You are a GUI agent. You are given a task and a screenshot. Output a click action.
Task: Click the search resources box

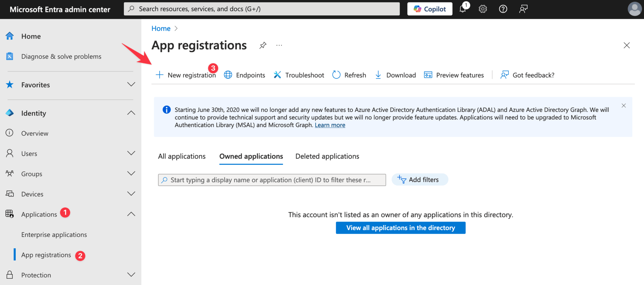(x=262, y=9)
